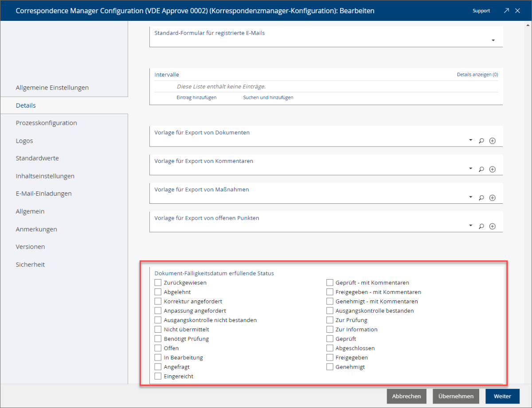Expand Standard-Formular für registrierte E-Mails dropdown
Image resolution: width=532 pixels, height=408 pixels.
[x=493, y=41]
